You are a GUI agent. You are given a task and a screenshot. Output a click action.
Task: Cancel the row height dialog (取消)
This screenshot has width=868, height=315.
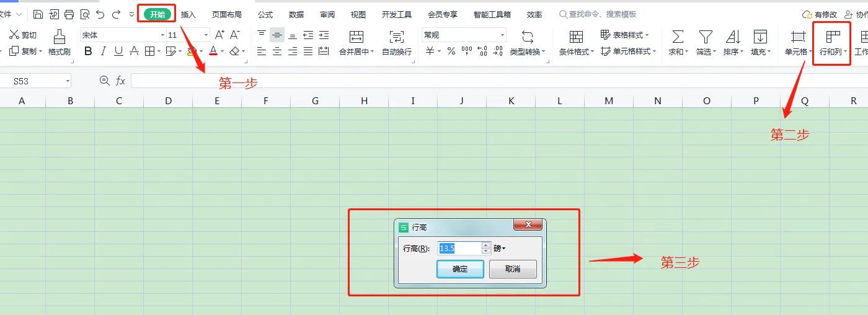tap(513, 269)
